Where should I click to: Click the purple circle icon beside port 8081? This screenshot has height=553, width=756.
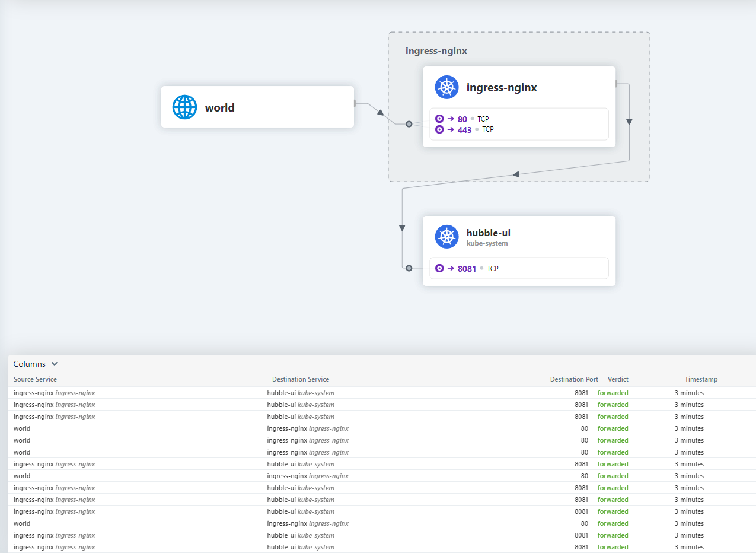click(439, 268)
